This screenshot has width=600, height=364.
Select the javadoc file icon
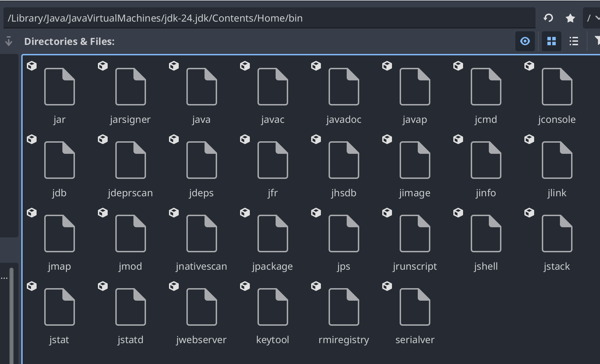(x=344, y=87)
